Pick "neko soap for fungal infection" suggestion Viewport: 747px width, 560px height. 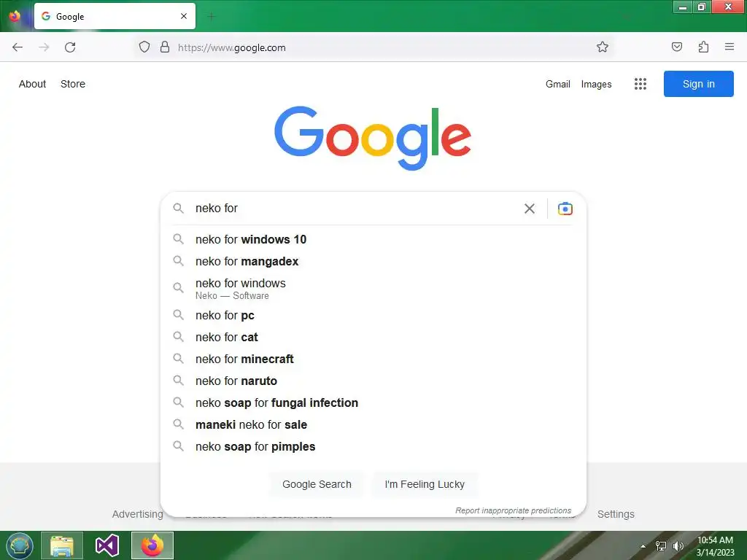[373, 402]
